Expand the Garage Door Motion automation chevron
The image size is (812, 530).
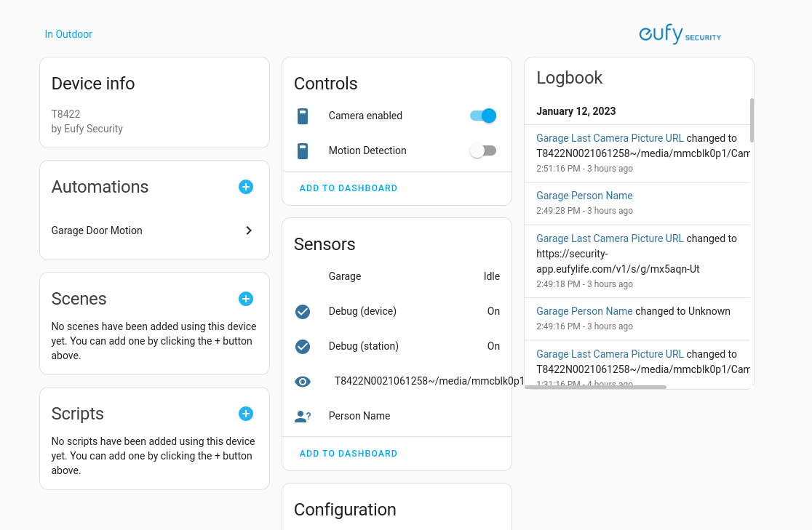pyautogui.click(x=249, y=230)
